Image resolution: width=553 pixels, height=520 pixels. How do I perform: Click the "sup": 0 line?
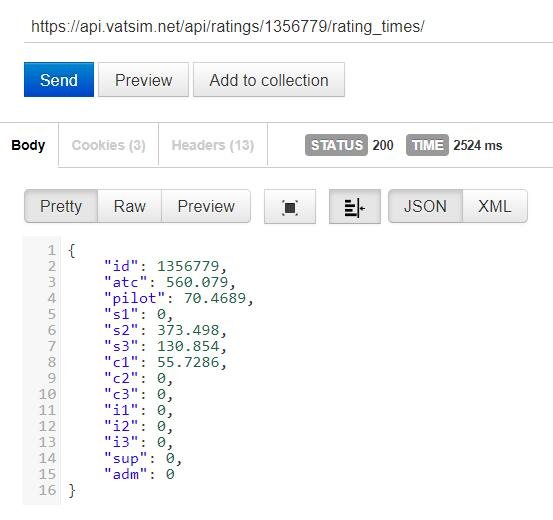143,459
